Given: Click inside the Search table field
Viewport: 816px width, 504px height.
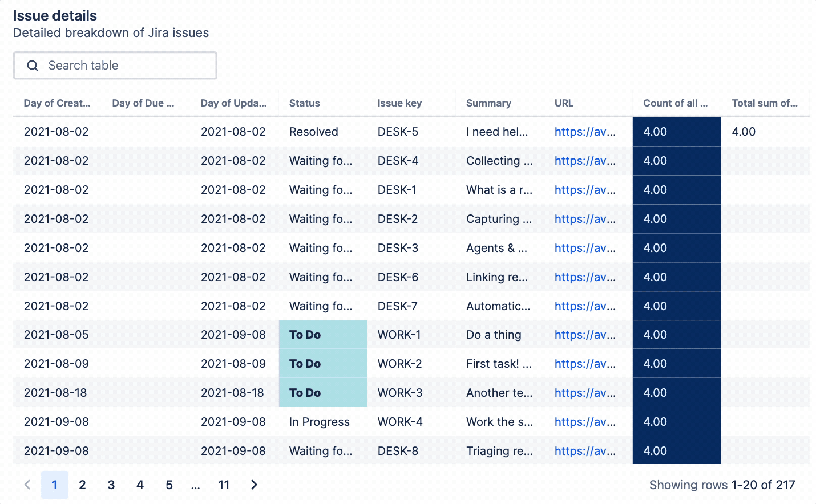Looking at the screenshot, I should point(114,65).
